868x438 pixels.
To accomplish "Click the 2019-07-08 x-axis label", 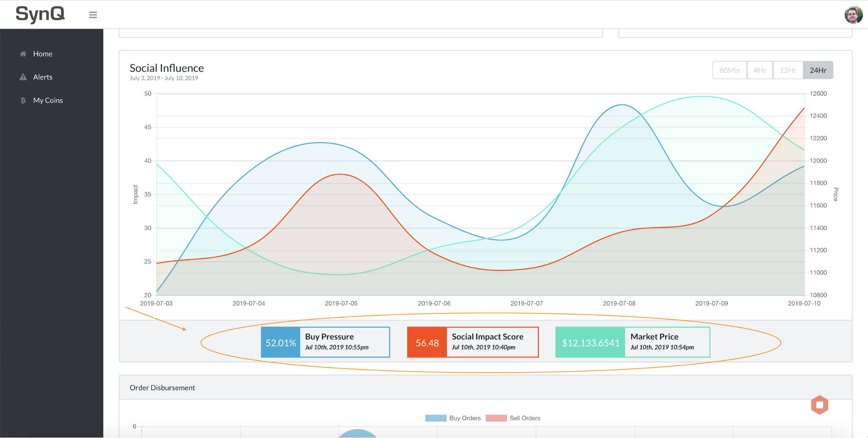I will pyautogui.click(x=619, y=303).
